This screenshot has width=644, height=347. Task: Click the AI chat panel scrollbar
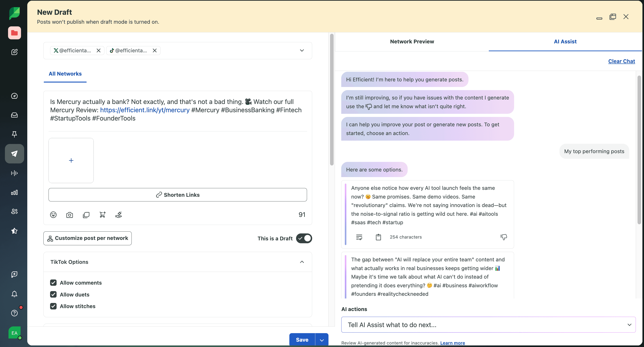639,150
